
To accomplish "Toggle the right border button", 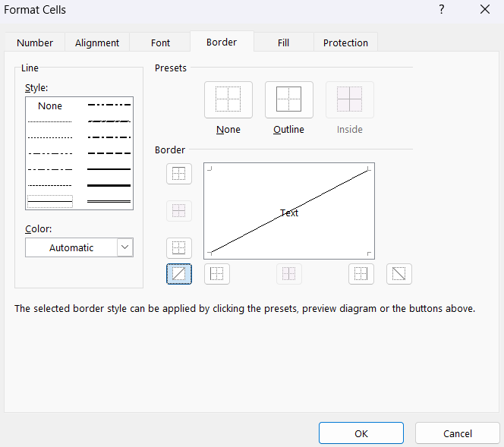I will 361,274.
